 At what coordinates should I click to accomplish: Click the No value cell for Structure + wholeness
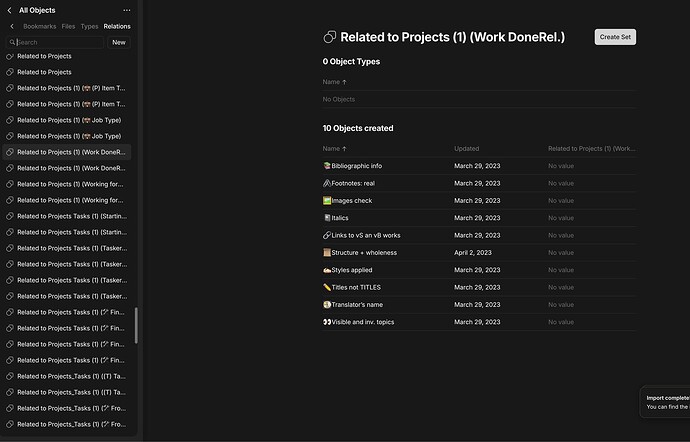[x=561, y=253]
